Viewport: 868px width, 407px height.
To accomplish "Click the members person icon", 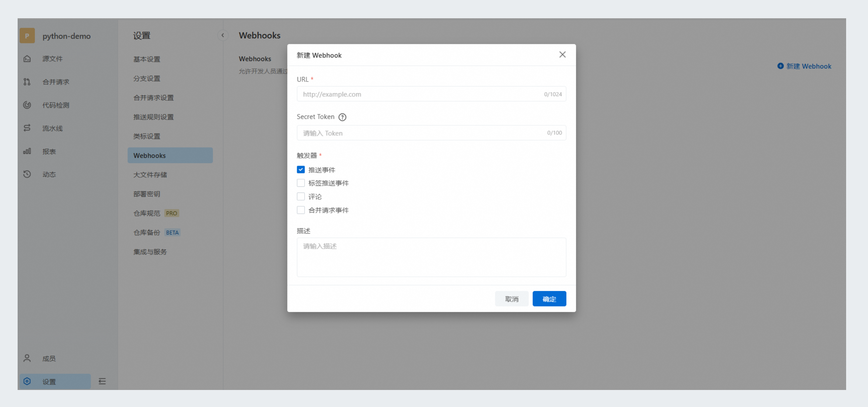I will pyautogui.click(x=27, y=358).
